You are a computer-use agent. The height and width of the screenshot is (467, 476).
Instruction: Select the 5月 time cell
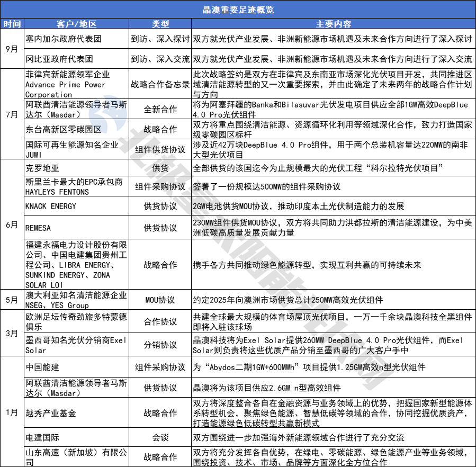(x=12, y=300)
